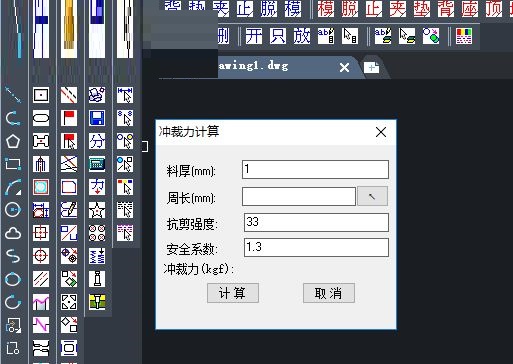This screenshot has height=364, width=513.
Task: Click the 周长(mm) input field
Action: [299, 196]
